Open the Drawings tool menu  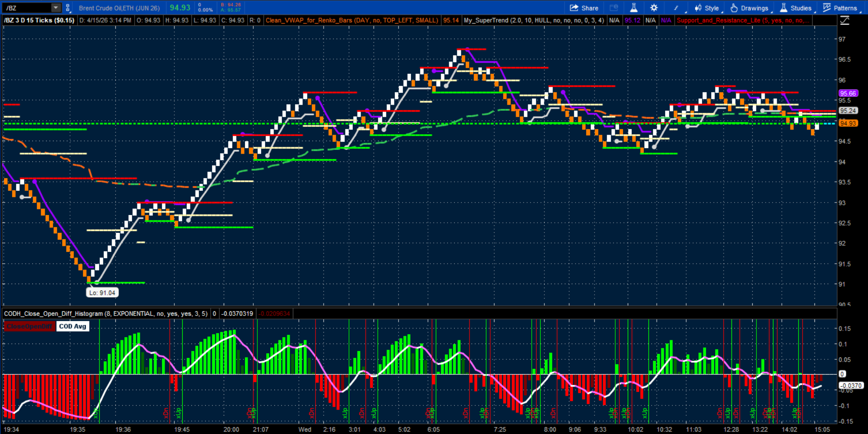pyautogui.click(x=749, y=8)
